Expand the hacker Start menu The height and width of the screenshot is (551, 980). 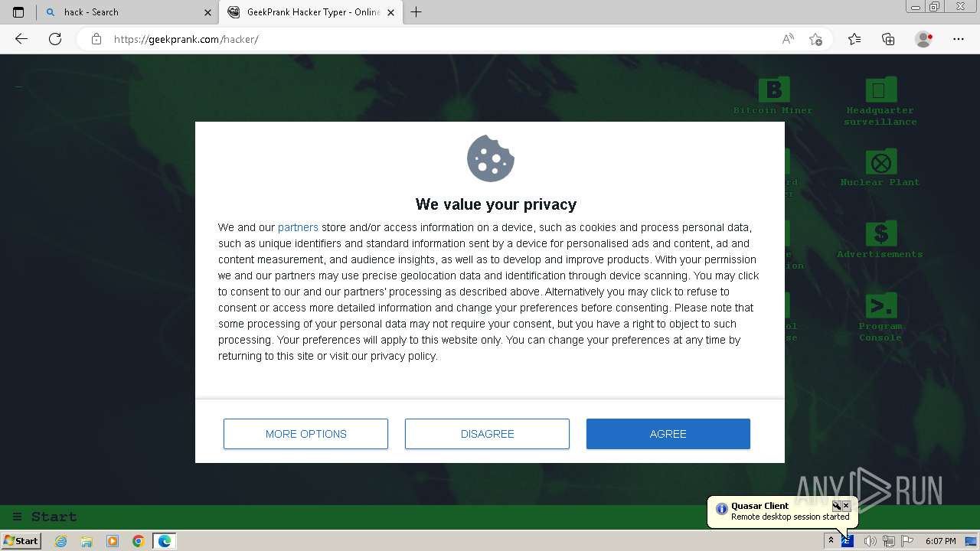[x=44, y=517]
